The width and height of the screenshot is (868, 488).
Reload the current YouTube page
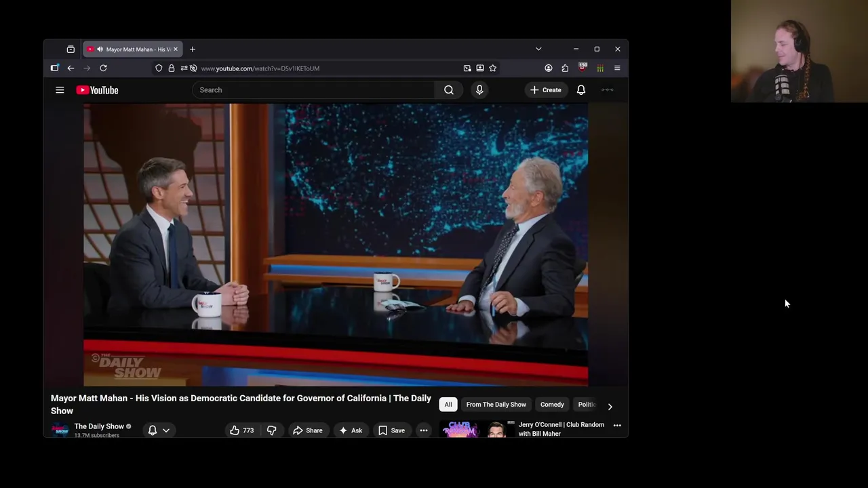tap(103, 68)
